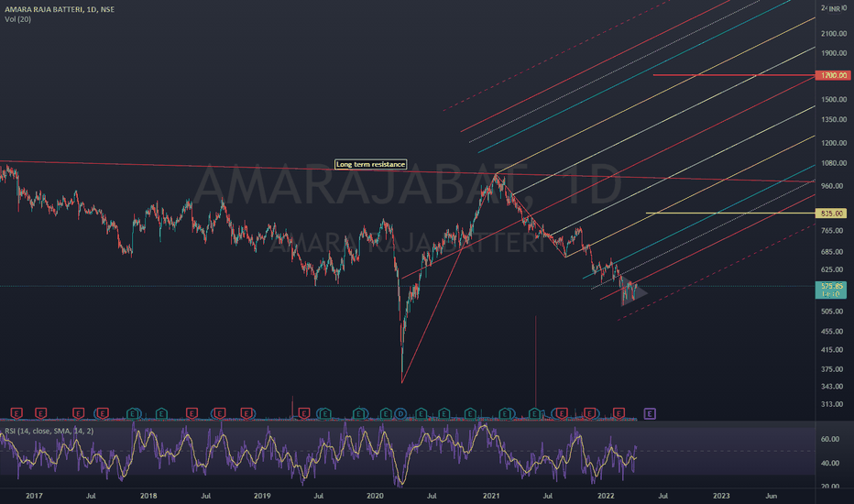
Task: Click the 2021 label on time axis
Action: [x=491, y=496]
